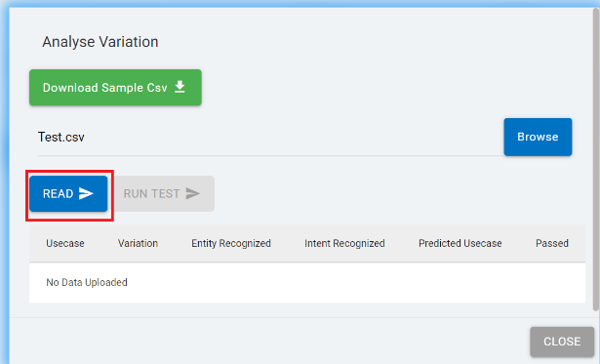
Task: Click the Usecase column header
Action: 65,243
